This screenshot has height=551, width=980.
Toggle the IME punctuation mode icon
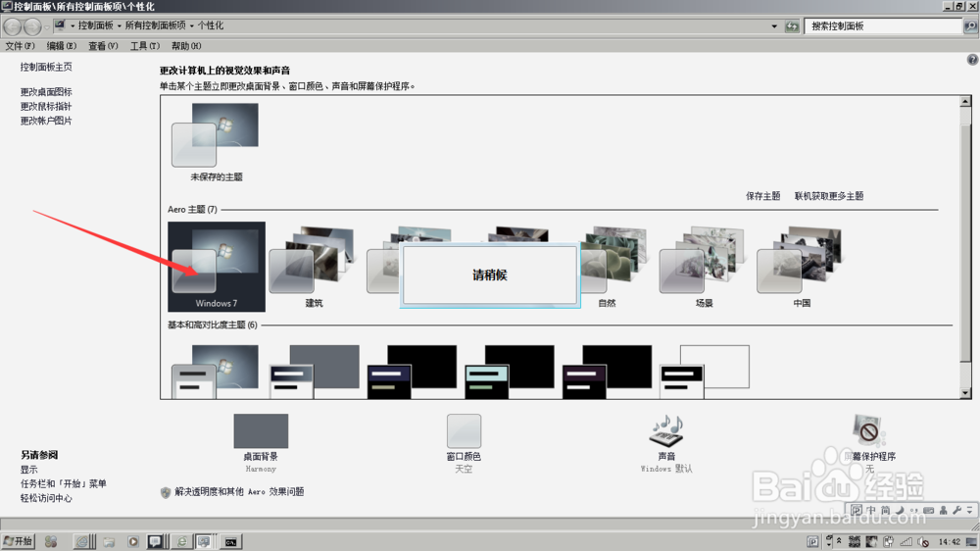tap(913, 511)
